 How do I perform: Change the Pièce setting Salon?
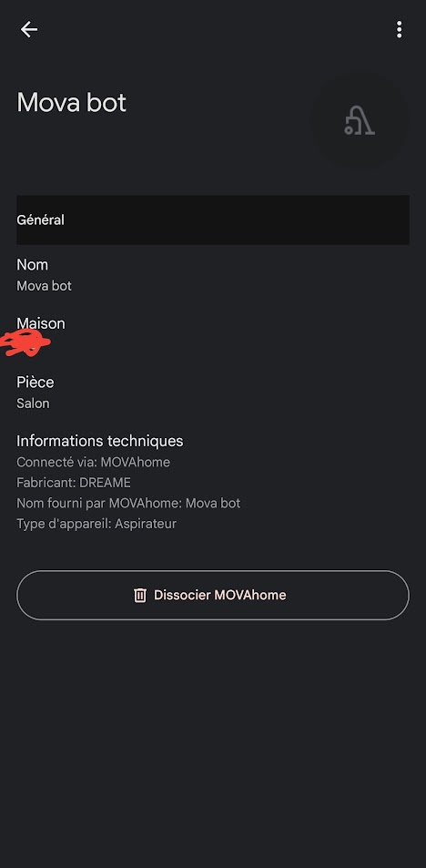[213, 392]
